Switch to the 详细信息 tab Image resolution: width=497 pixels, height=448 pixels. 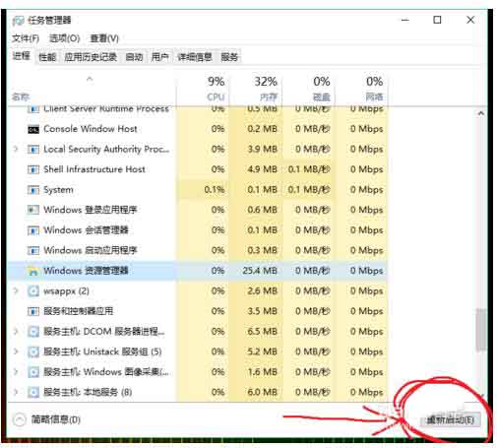pyautogui.click(x=195, y=57)
